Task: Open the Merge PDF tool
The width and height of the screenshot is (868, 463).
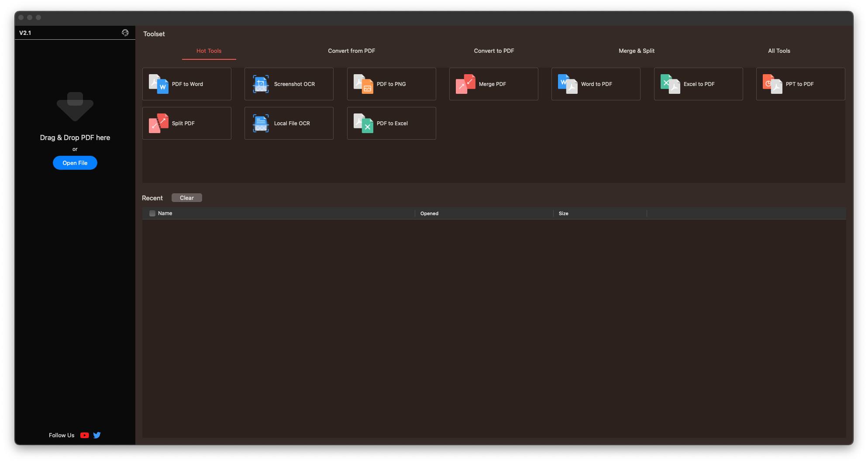Action: pyautogui.click(x=493, y=84)
